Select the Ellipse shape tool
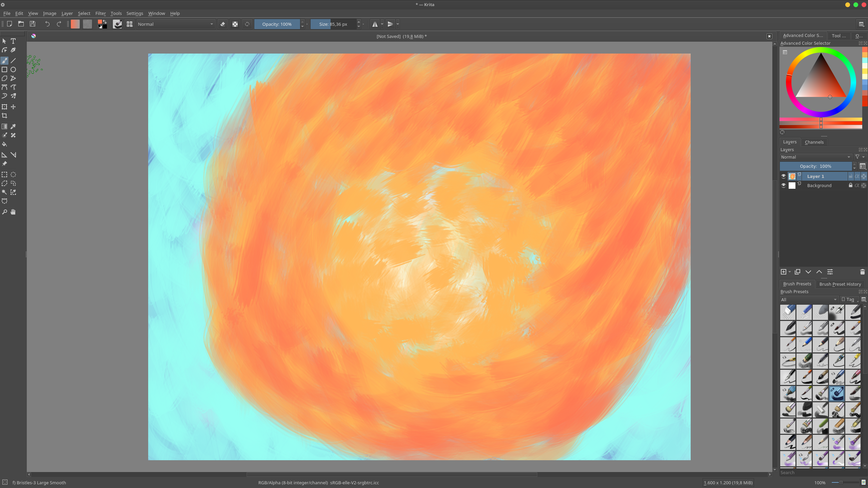Screen dimensions: 868x488 [x=13, y=69]
